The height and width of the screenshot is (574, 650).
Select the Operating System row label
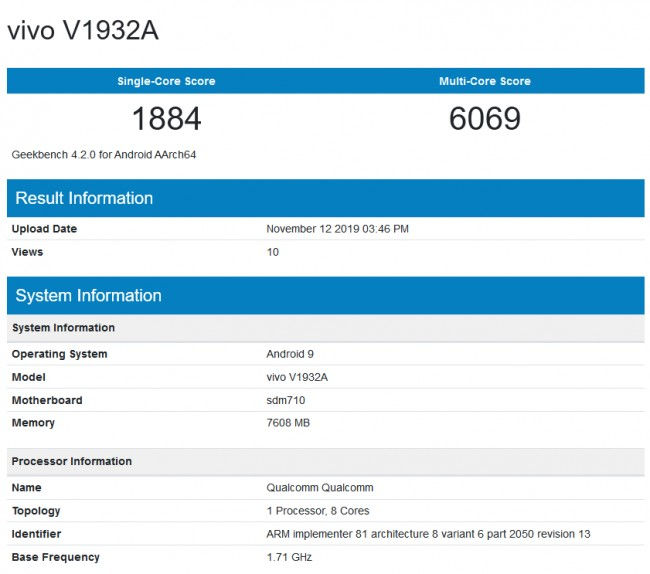(59, 354)
